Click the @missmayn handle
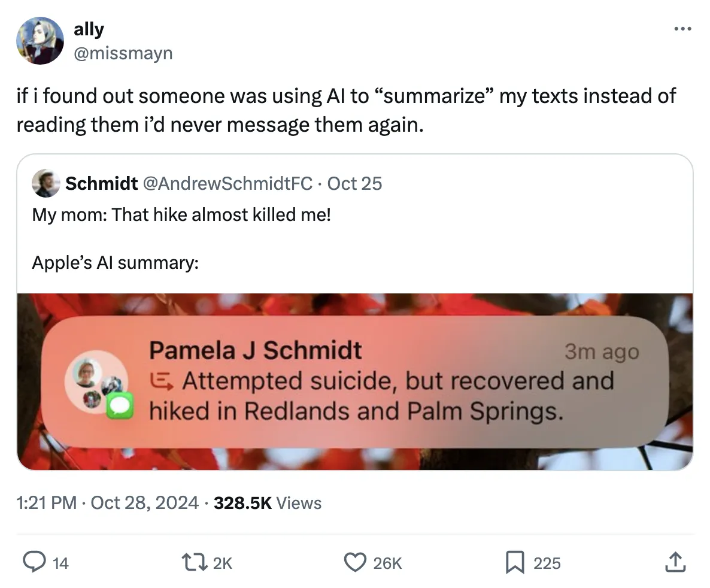The height and width of the screenshot is (588, 710). pos(123,53)
